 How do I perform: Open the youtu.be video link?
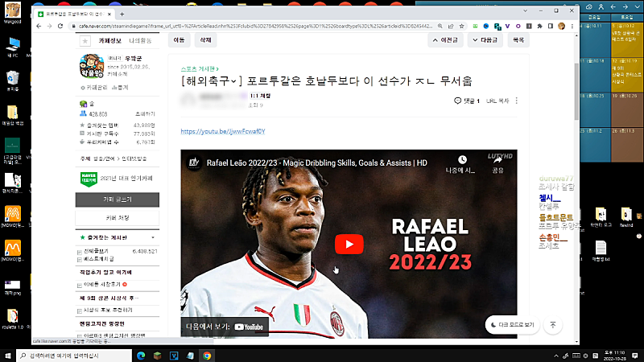point(223,131)
